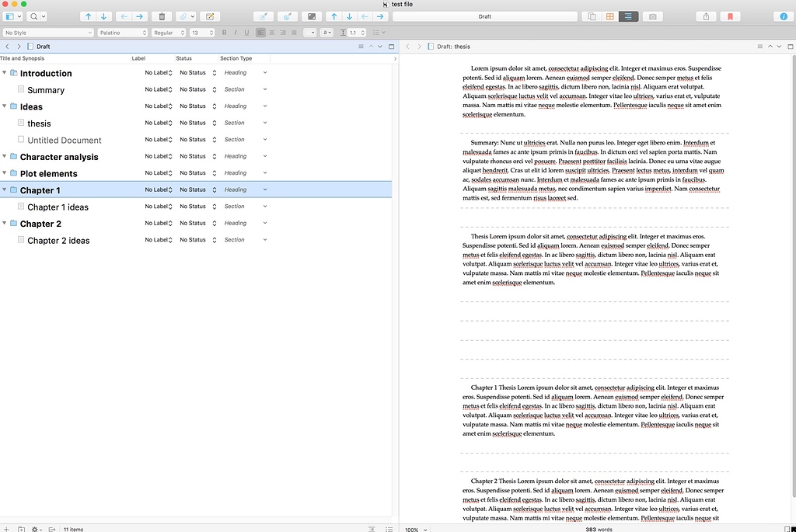This screenshot has width=796, height=532.
Task: Click the plus button to add new document
Action: [x=6, y=529]
